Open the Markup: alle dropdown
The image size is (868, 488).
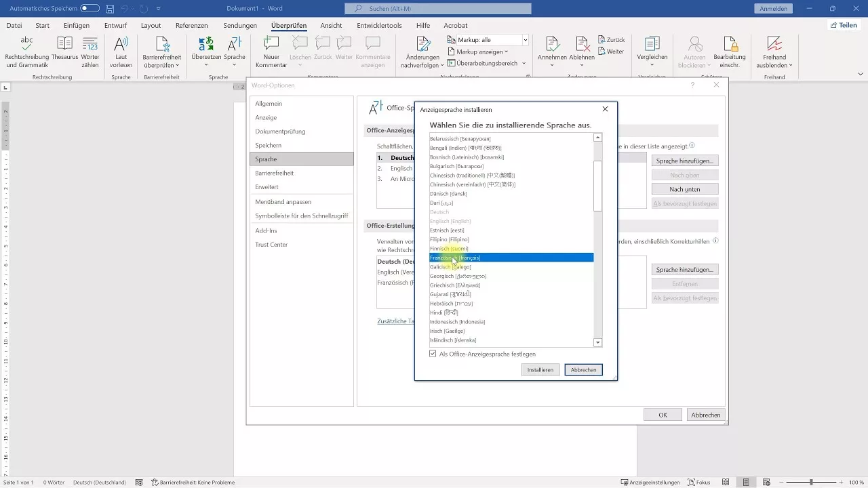[525, 40]
